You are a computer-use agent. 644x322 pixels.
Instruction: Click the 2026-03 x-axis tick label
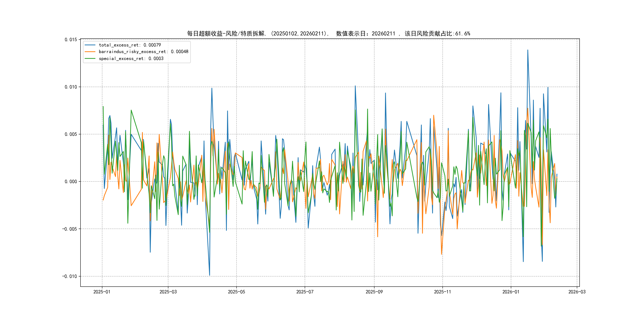tap(577, 292)
